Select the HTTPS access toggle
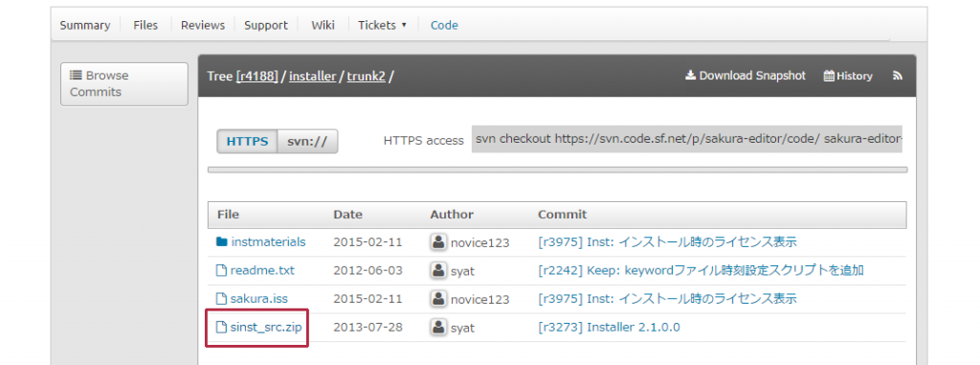The image size is (980, 365). click(247, 141)
